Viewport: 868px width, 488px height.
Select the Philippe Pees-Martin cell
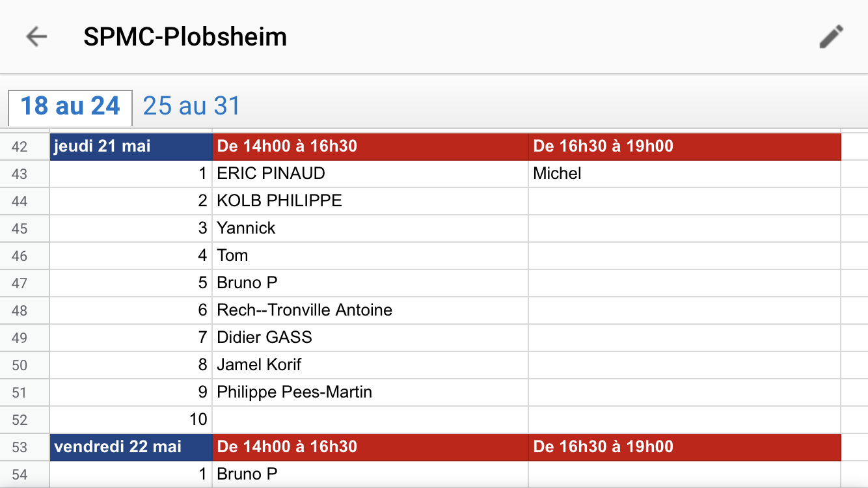tap(370, 392)
